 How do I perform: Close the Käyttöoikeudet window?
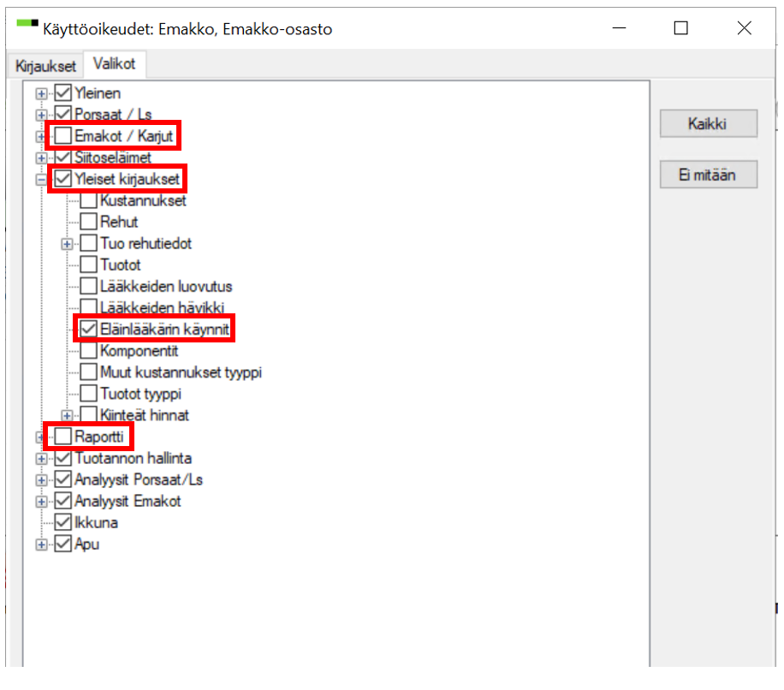point(744,28)
